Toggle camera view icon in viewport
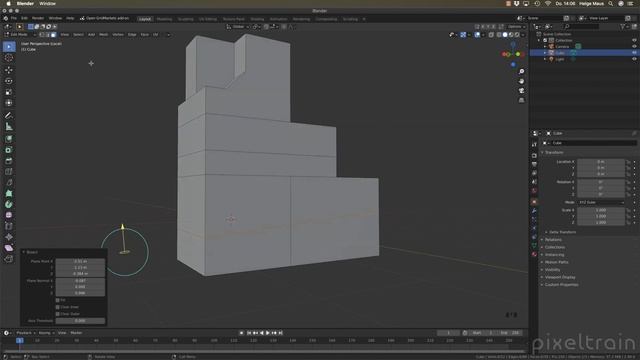This screenshot has height=360, width=640. 521,91
